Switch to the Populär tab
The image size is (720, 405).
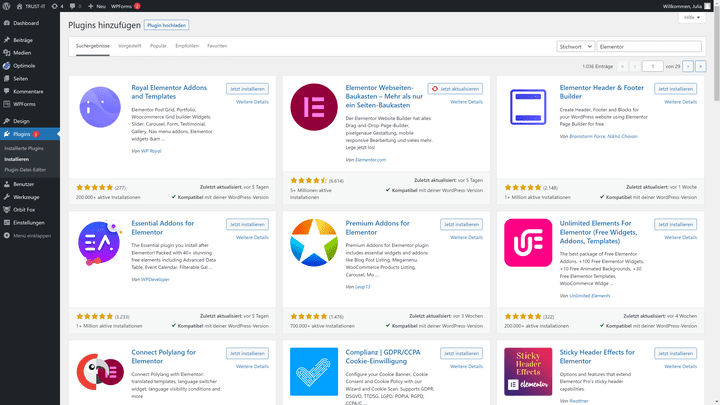(158, 46)
